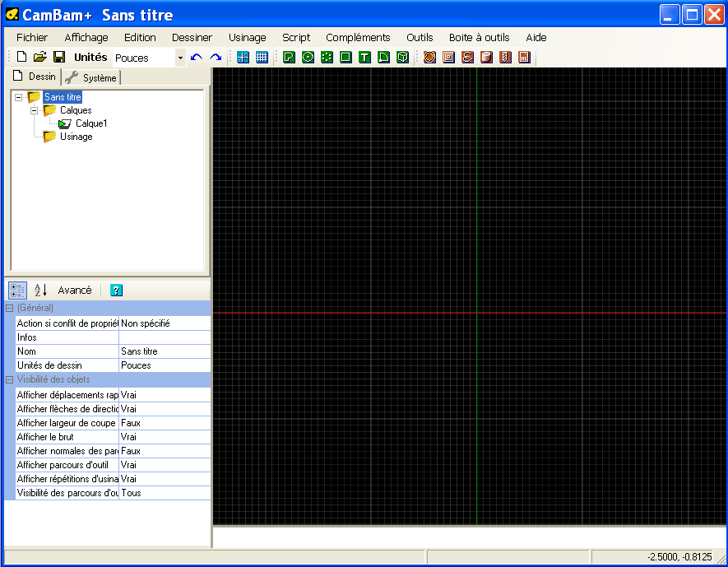Collapse the Visibilité des objets category

click(x=9, y=379)
